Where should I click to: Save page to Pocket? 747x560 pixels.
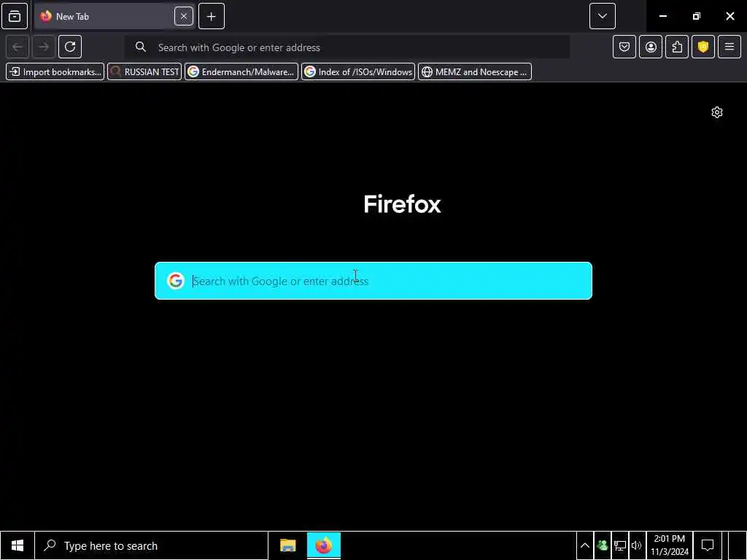click(x=624, y=47)
